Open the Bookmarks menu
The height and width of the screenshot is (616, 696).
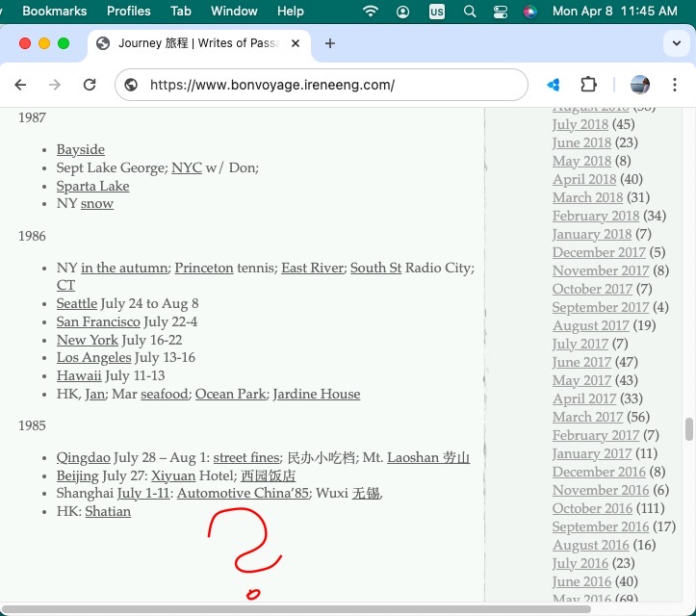pyautogui.click(x=55, y=12)
